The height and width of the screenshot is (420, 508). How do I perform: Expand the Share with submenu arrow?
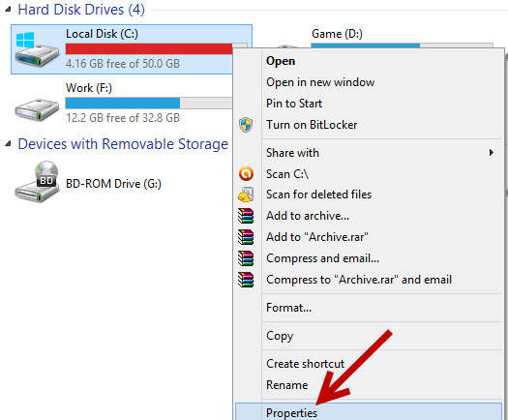(x=492, y=152)
